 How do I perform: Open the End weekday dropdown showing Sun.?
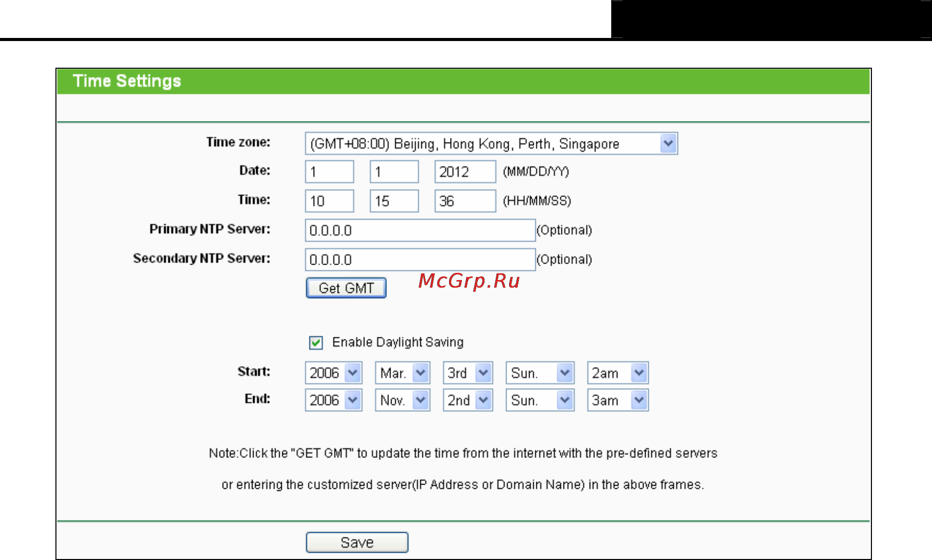pos(540,400)
